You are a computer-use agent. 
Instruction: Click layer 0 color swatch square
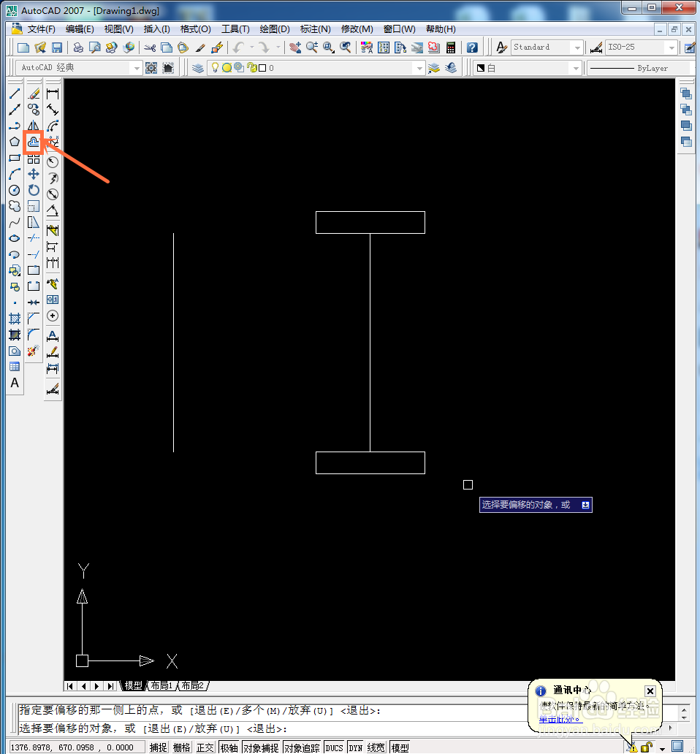pyautogui.click(x=262, y=68)
